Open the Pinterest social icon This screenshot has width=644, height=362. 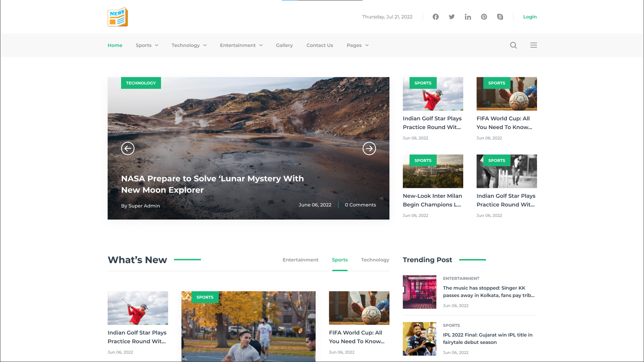coord(484,17)
